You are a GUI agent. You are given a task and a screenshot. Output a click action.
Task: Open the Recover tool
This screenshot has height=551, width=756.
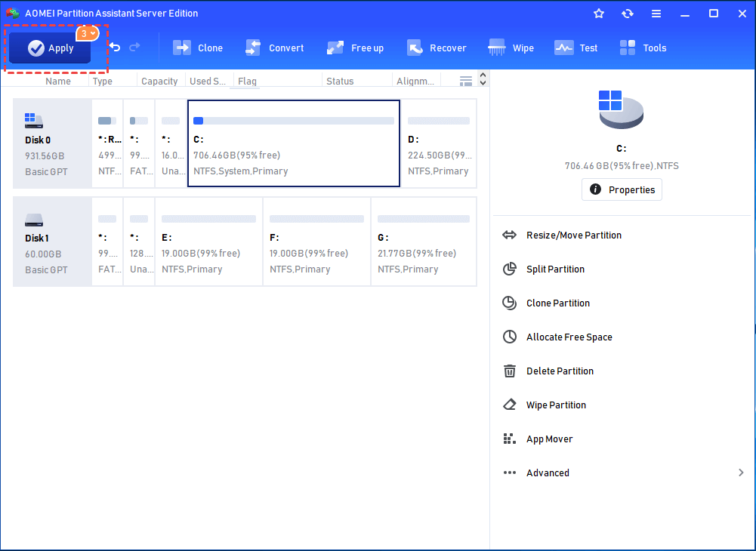[437, 48]
